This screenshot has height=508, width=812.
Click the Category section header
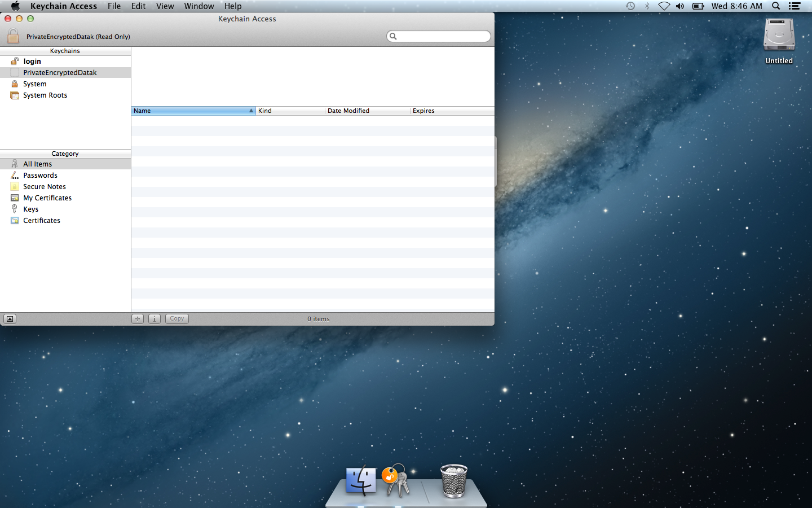(65, 154)
